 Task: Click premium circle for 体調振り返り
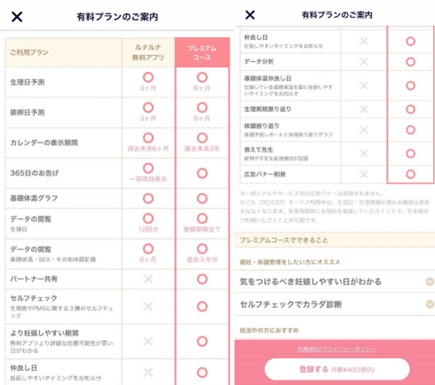410,130
